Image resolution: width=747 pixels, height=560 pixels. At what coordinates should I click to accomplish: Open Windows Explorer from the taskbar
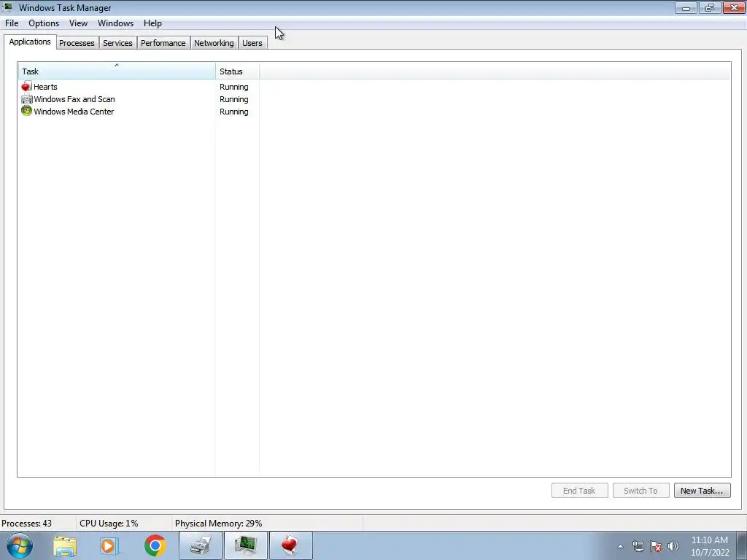[65, 546]
